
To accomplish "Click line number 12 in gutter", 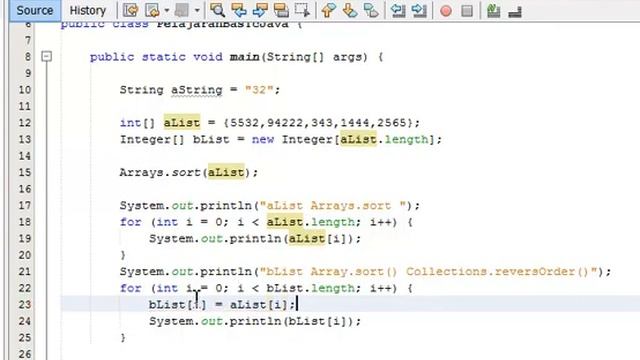I will point(25,123).
